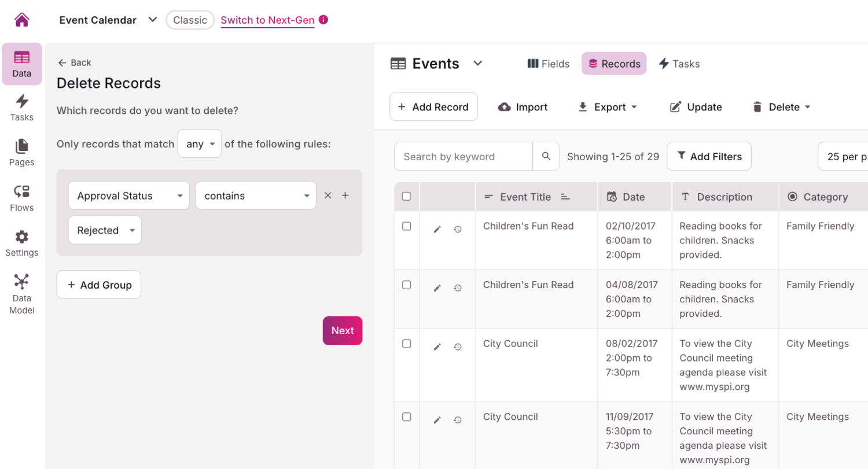Switch to the Fields tab

pyautogui.click(x=549, y=64)
